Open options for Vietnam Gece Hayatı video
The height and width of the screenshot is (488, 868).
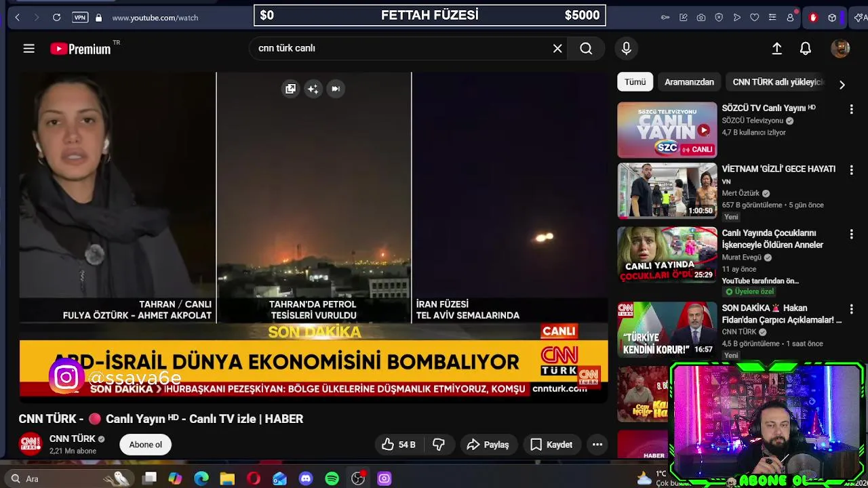851,169
